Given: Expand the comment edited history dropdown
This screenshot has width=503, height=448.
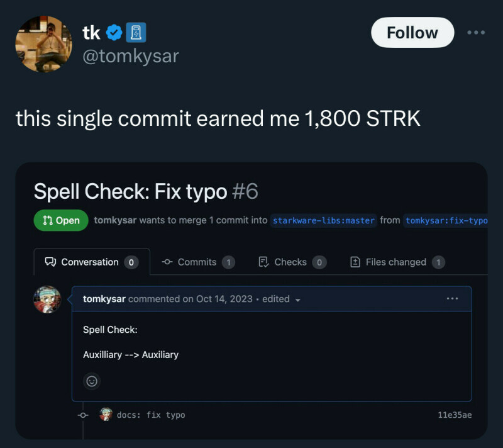Looking at the screenshot, I should click(x=297, y=300).
